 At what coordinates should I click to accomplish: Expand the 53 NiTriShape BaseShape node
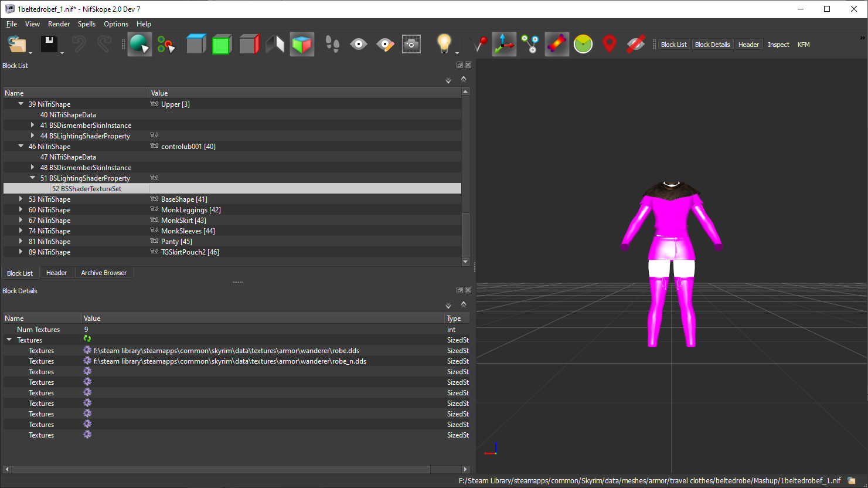21,199
